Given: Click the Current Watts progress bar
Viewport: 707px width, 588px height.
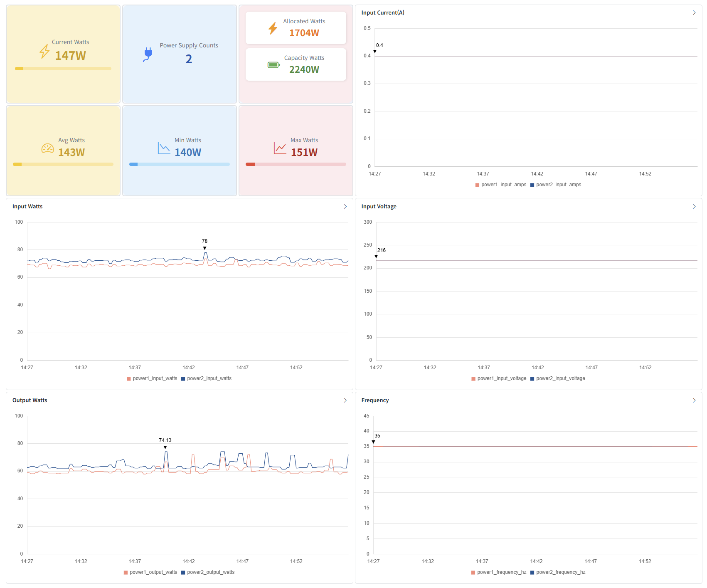Looking at the screenshot, I should click(x=63, y=69).
